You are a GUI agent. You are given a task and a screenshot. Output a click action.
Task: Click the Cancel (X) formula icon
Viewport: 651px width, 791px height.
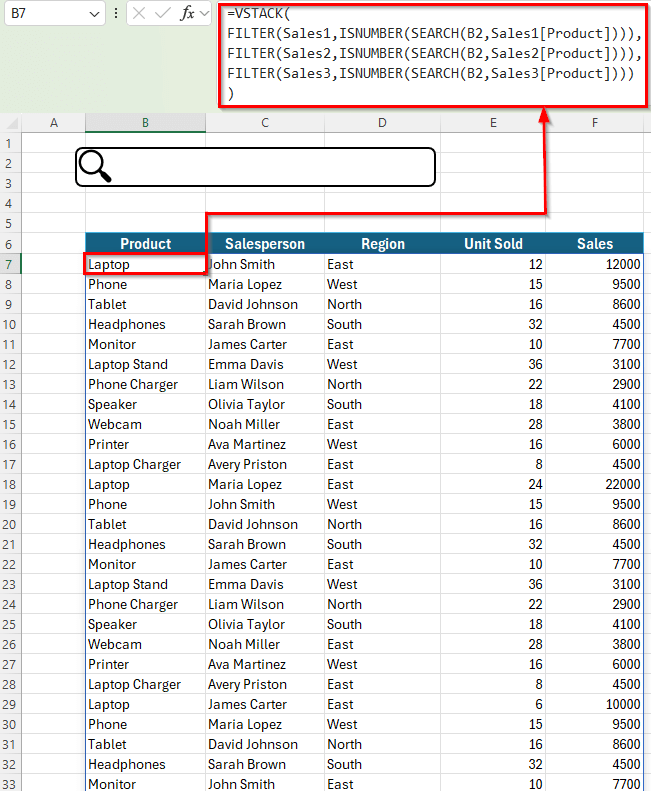coord(139,14)
